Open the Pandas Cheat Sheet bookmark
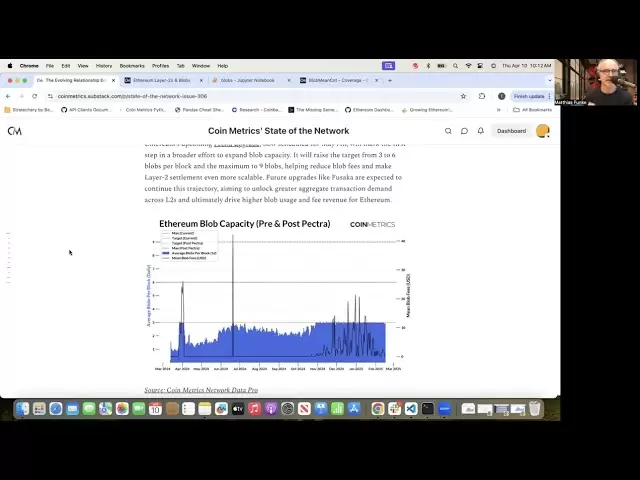This screenshot has height=480, width=640. click(199, 110)
